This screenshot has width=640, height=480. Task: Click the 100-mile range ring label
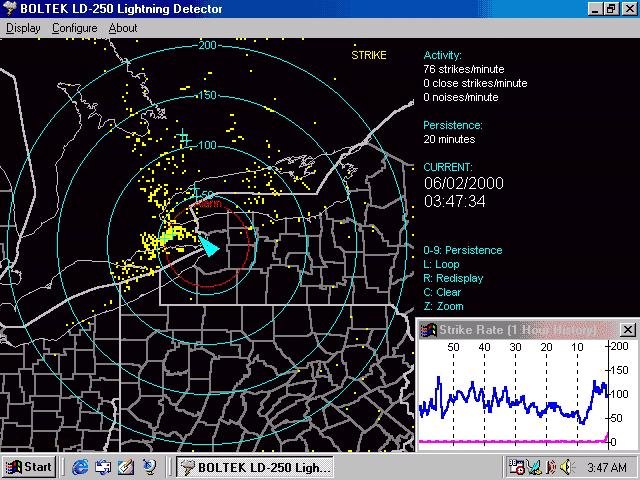(207, 145)
